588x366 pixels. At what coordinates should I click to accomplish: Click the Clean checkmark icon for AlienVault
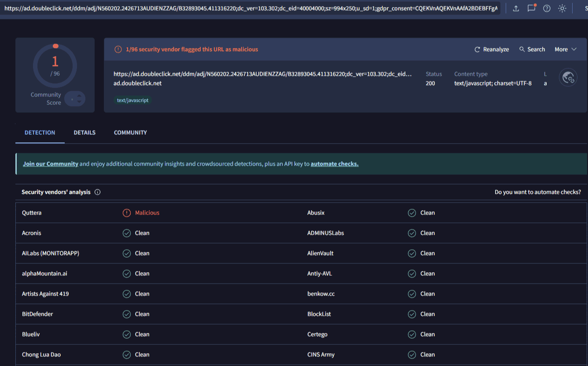[412, 253]
